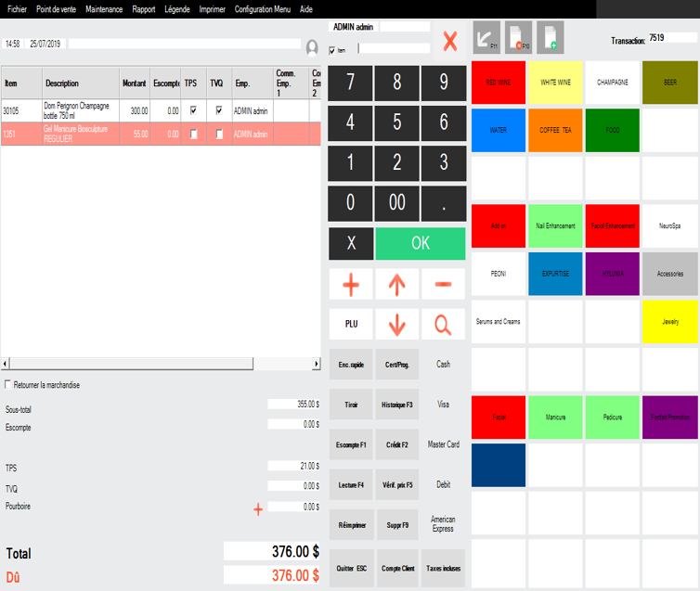Click the PLU button

[351, 325]
